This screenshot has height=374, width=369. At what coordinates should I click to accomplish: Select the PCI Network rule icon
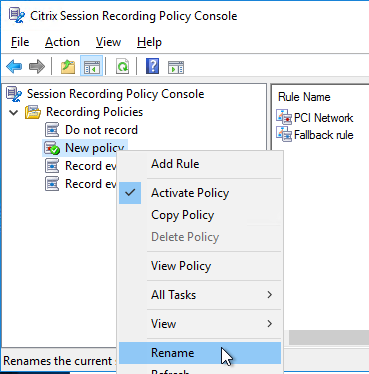coord(284,117)
